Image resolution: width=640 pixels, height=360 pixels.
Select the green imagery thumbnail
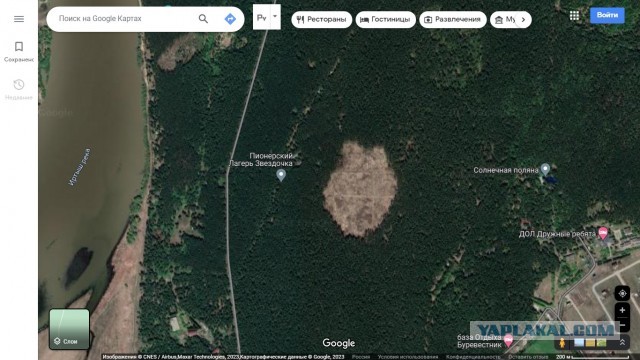pos(601,343)
